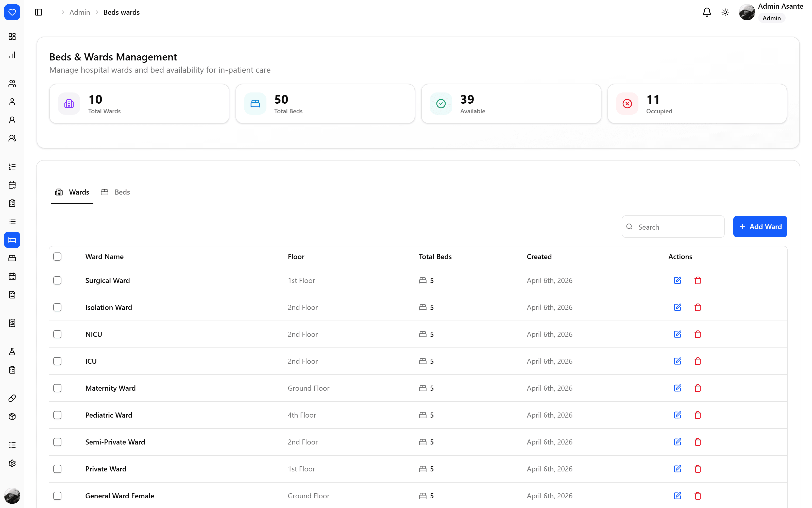Click the heart logo in sidebar
Image resolution: width=812 pixels, height=508 pixels.
coord(12,12)
